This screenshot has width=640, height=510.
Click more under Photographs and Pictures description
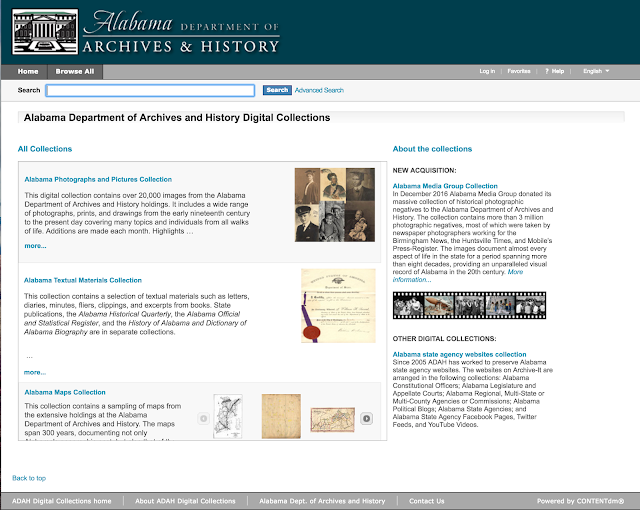tap(36, 246)
